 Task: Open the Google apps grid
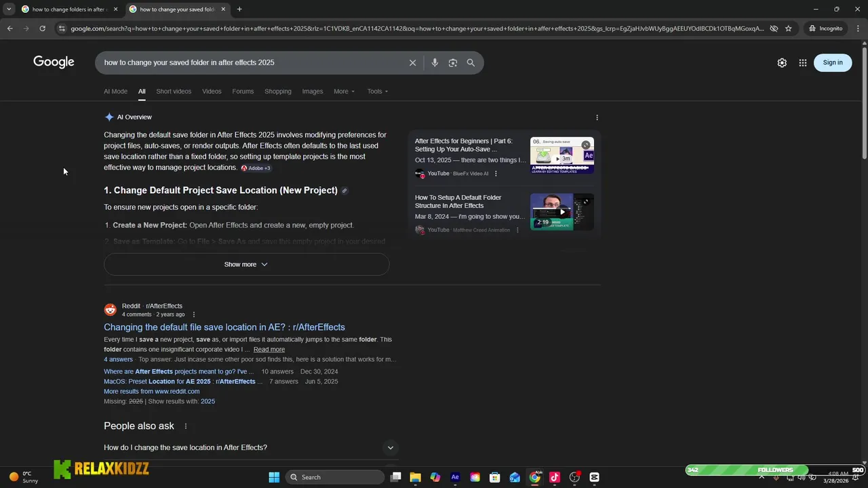(803, 62)
